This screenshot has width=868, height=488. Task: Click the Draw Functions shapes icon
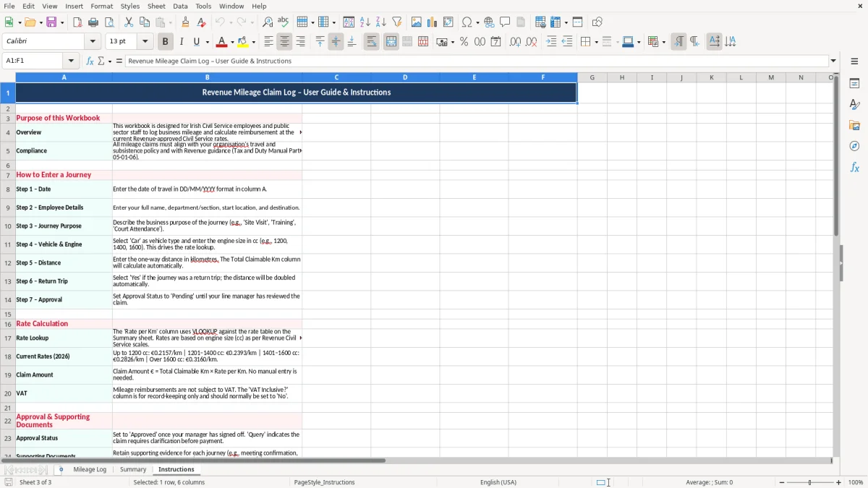pos(597,22)
